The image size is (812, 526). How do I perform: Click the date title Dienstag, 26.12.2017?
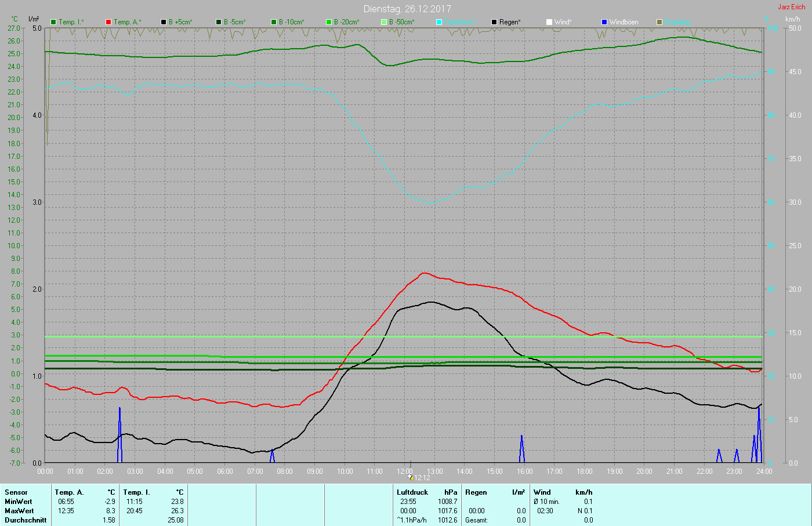(407, 9)
